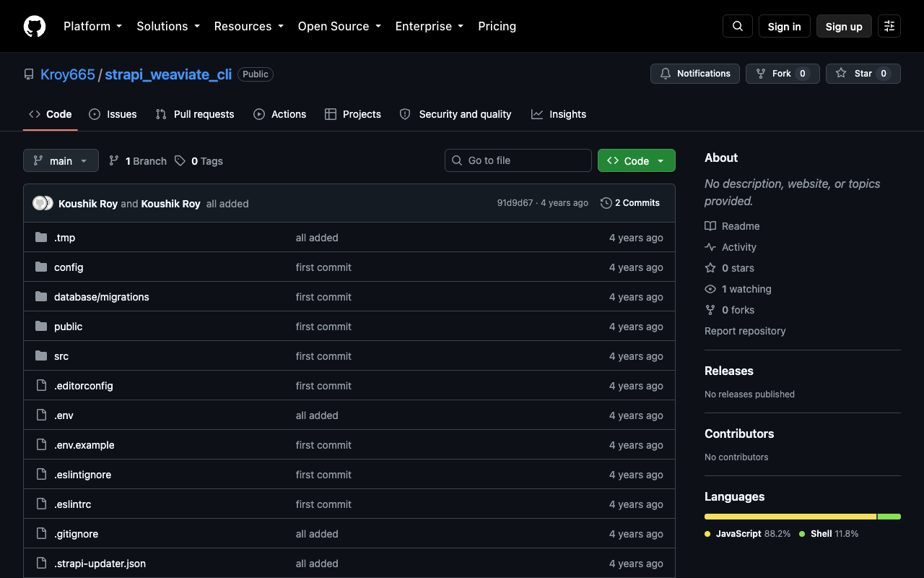Open the main branch selector dropdown
This screenshot has height=578, width=924.
coord(61,160)
